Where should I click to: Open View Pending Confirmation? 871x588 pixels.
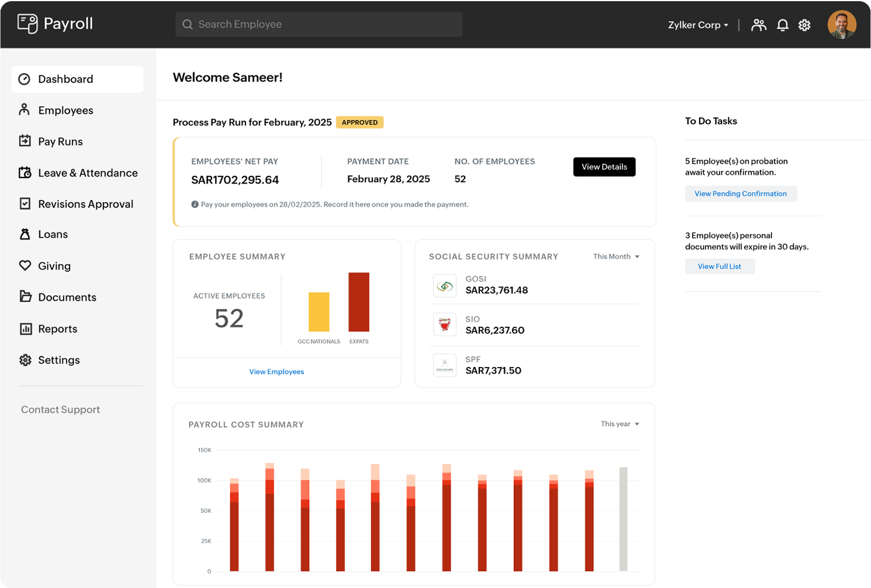[x=741, y=193]
